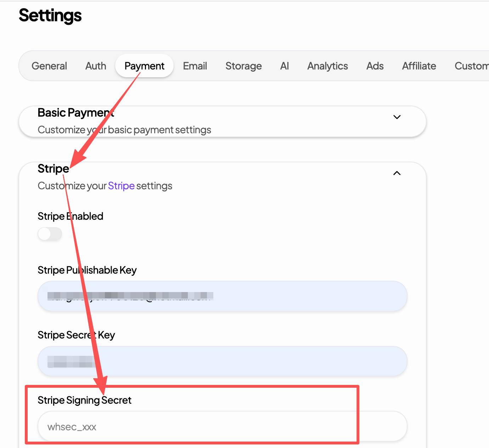Collapse the Stripe section using its chevron
Viewport: 489px width, 448px height.
[x=397, y=173]
